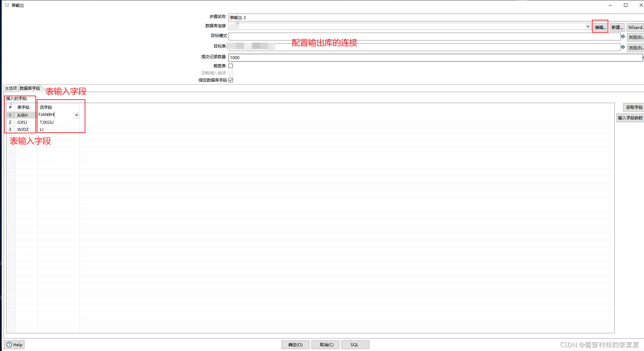Click the SQL button

coord(355,345)
